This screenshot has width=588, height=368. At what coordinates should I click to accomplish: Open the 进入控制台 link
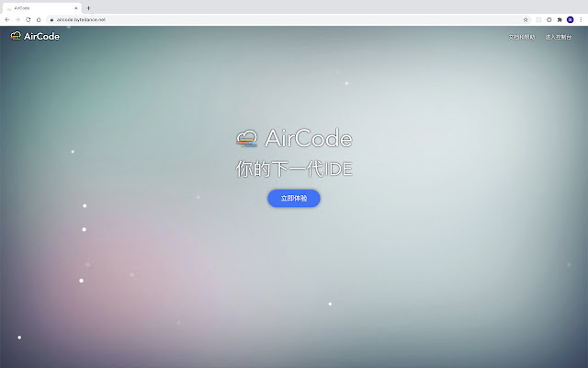[x=559, y=37]
